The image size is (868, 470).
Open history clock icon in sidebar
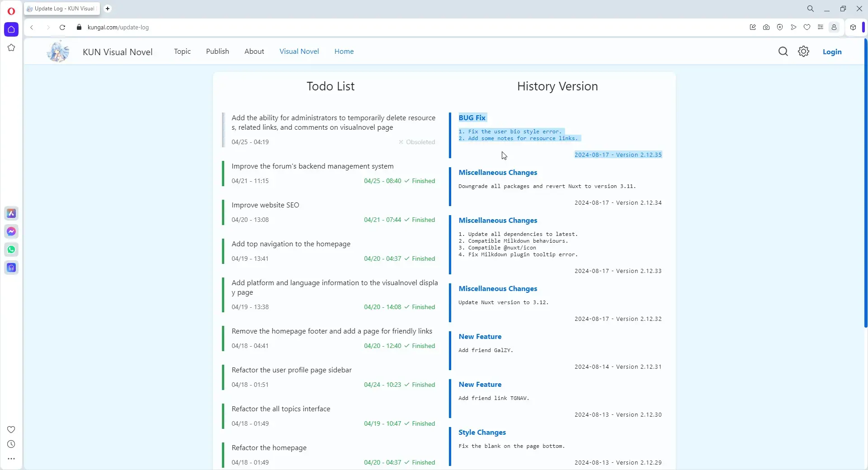click(11, 444)
